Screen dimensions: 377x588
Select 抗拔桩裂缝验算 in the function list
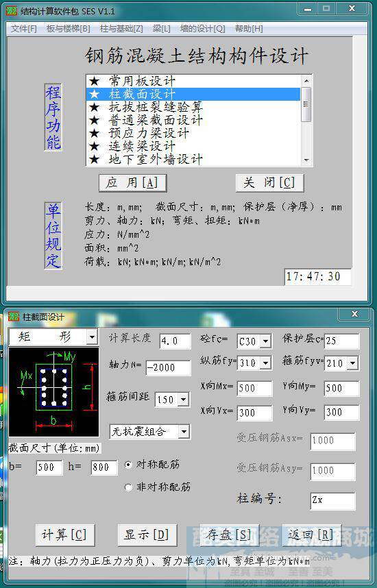(193, 107)
